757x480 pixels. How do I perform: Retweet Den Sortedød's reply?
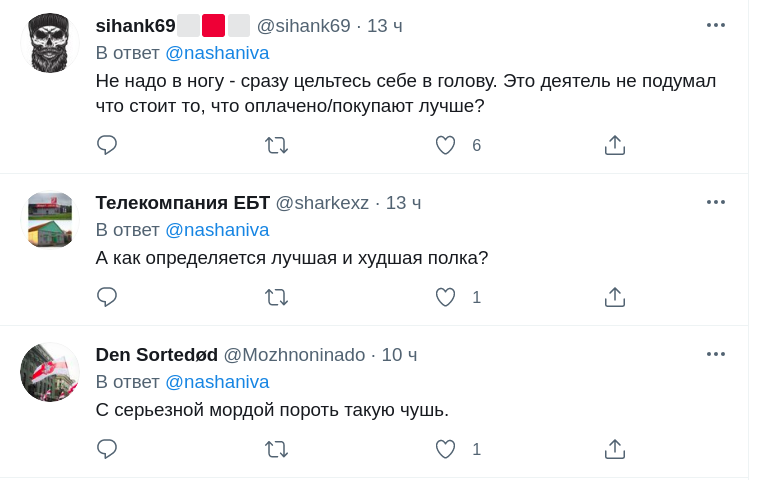click(x=276, y=449)
